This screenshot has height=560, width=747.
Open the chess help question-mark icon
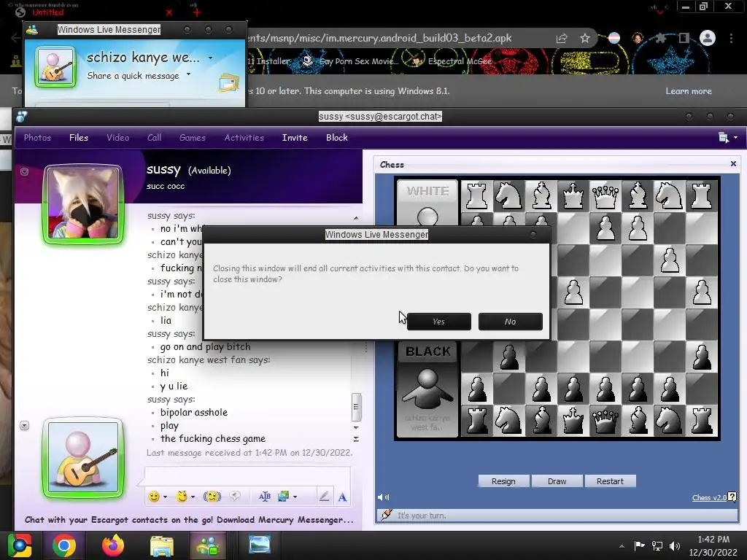point(732,497)
